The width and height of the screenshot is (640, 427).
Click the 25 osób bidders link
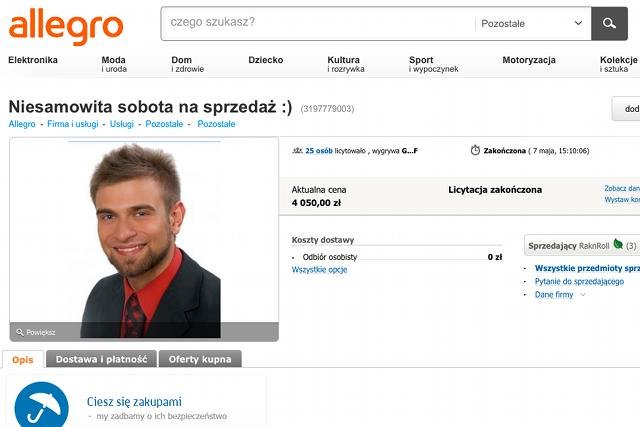319,151
